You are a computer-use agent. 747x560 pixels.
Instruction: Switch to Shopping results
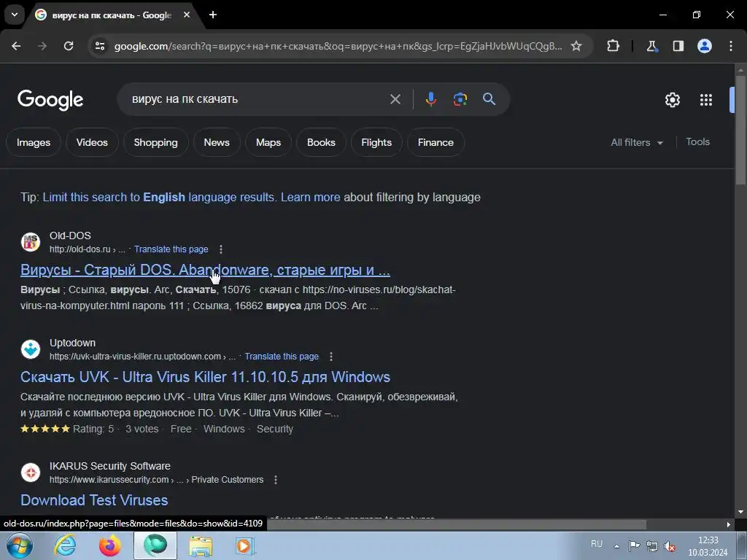pos(156,142)
